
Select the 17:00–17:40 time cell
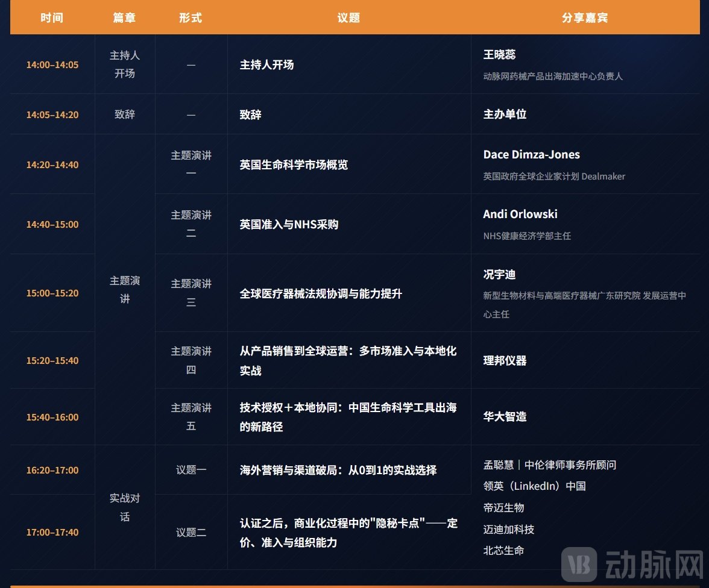[x=52, y=533]
